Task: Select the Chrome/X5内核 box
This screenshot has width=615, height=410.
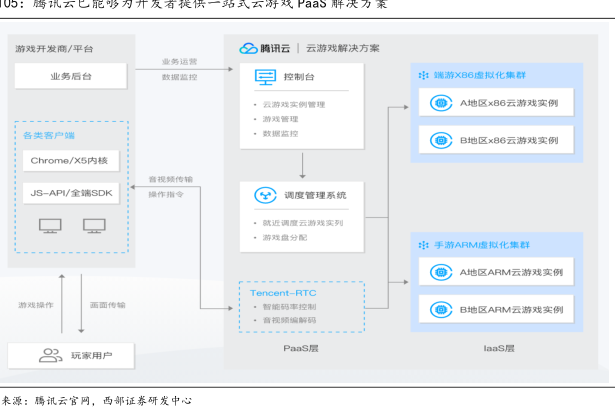Action: (x=69, y=160)
